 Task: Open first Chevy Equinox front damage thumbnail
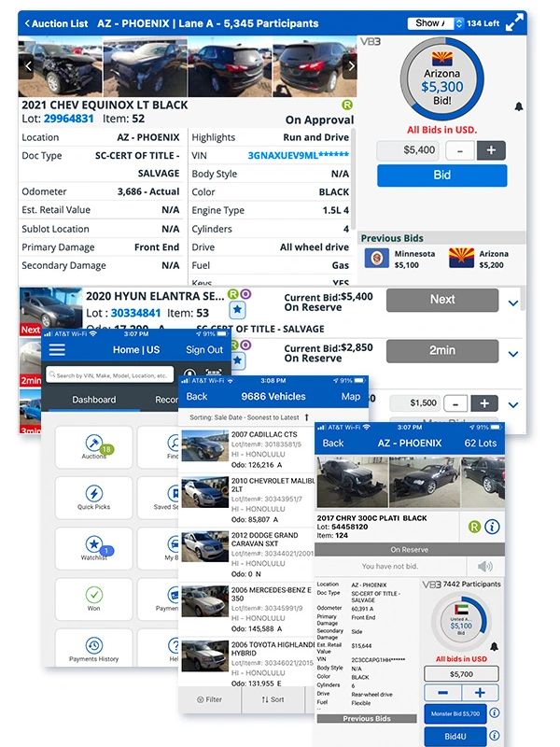tap(60, 66)
